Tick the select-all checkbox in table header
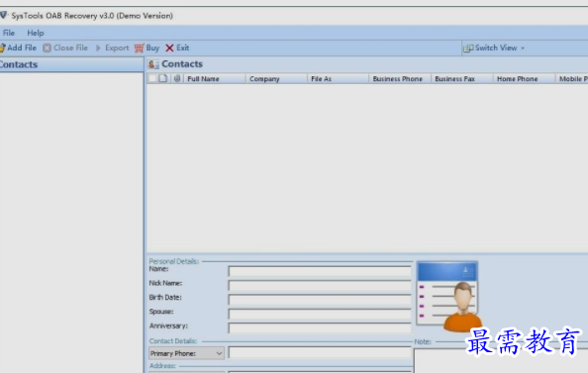 (x=152, y=78)
